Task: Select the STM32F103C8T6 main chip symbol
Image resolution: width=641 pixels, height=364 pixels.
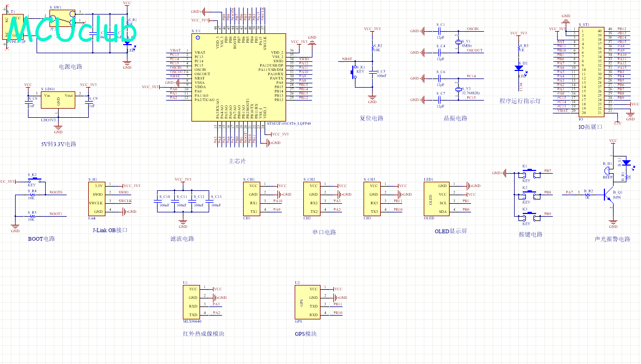Action: (x=239, y=77)
